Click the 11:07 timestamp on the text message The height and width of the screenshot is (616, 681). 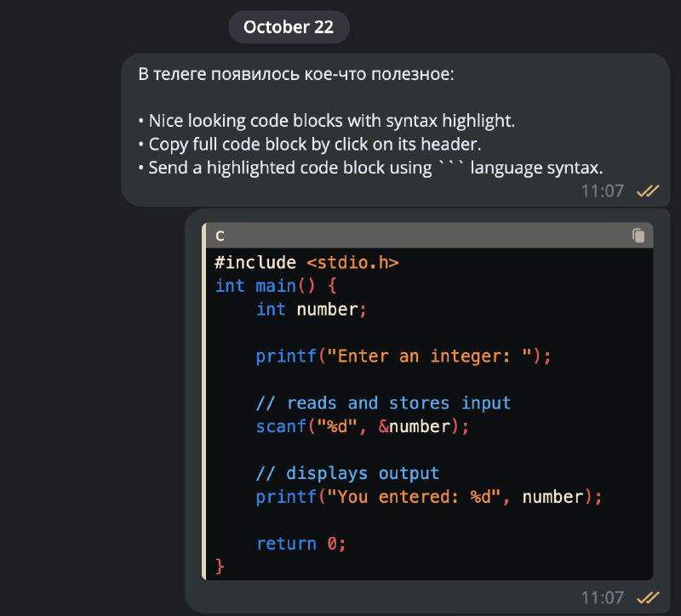[x=603, y=191]
